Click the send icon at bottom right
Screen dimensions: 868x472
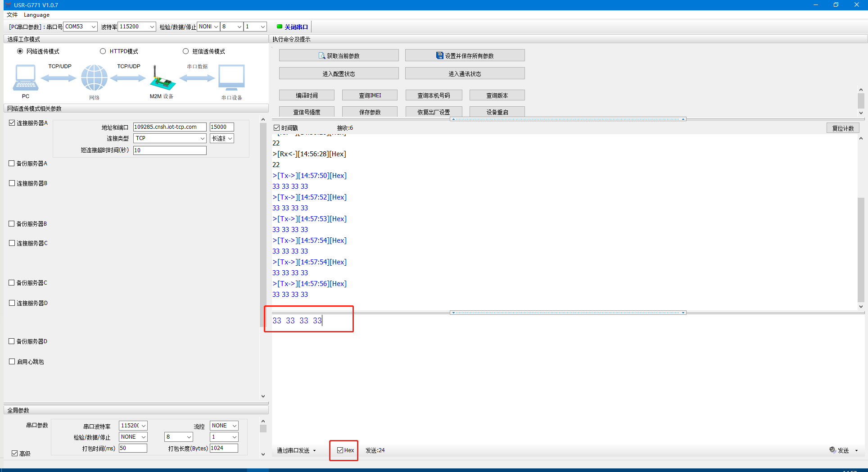832,450
